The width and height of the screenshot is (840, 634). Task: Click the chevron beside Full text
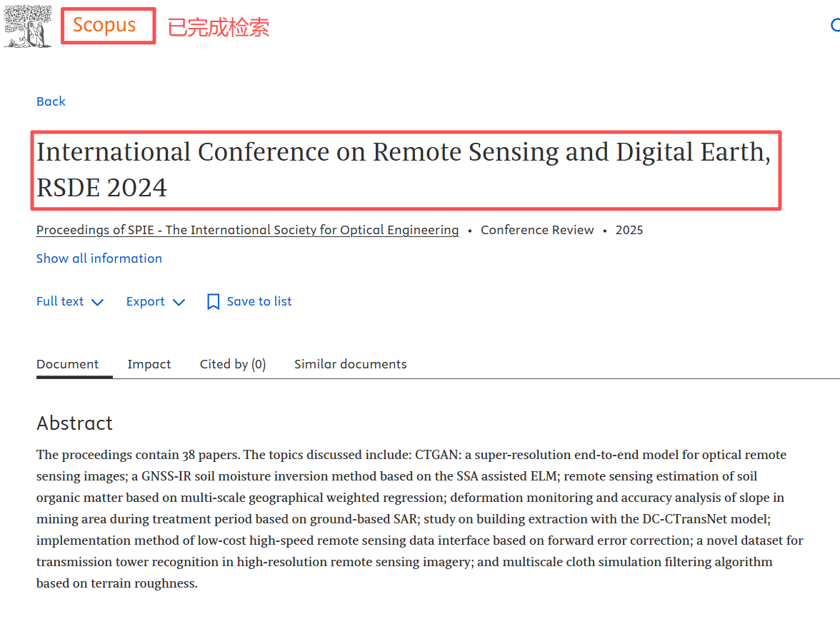[x=98, y=302]
